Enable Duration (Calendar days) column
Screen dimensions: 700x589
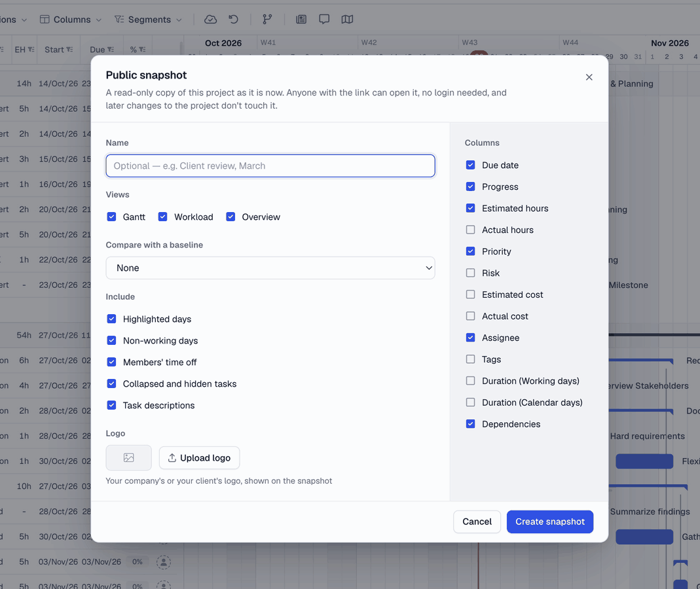471,402
